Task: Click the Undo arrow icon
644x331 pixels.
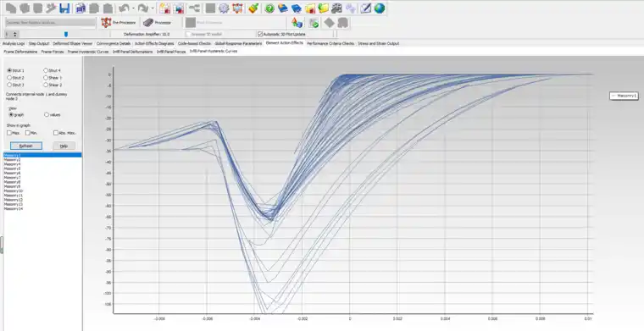Action: 124,8
